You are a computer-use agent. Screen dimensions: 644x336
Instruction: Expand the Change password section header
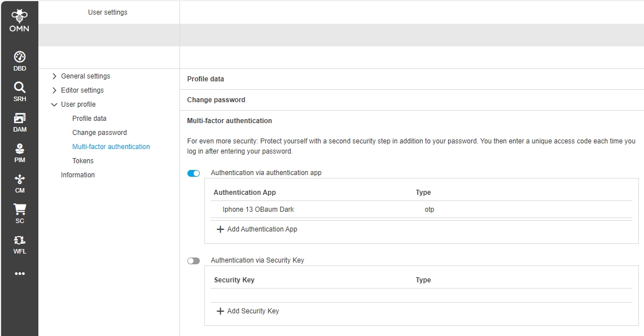click(x=216, y=100)
